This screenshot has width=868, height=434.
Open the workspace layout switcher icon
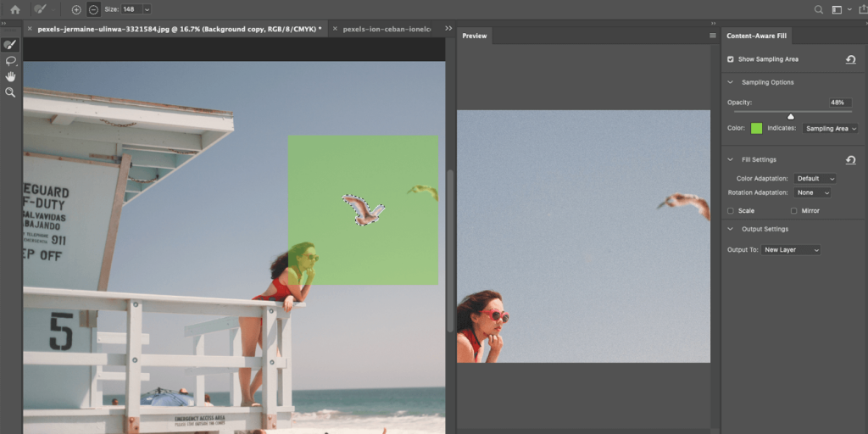[837, 9]
